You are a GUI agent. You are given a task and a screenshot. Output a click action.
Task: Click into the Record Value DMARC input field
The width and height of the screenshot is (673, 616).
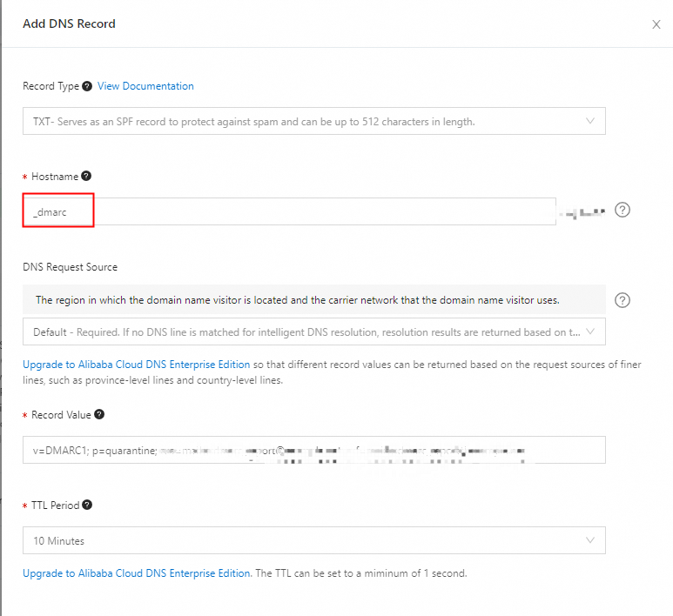[x=314, y=450]
